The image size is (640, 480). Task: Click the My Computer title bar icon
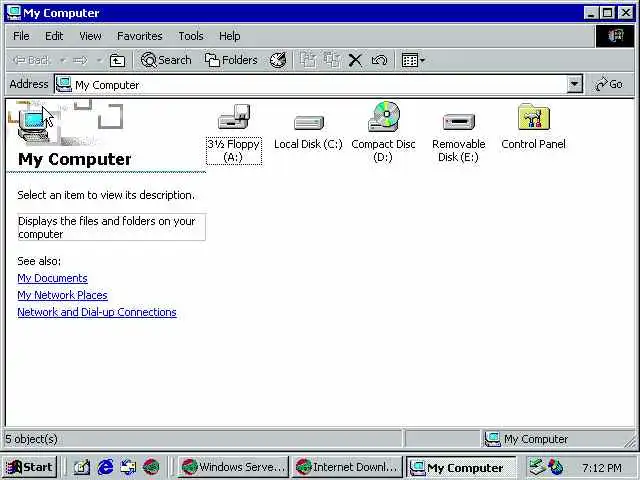coord(13,13)
